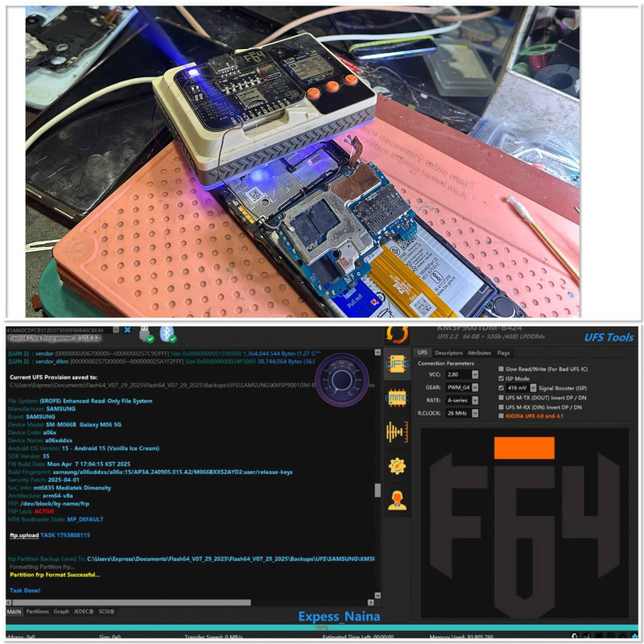Click the 'Task Done!' log line
The image size is (644, 644).
[x=25, y=591]
